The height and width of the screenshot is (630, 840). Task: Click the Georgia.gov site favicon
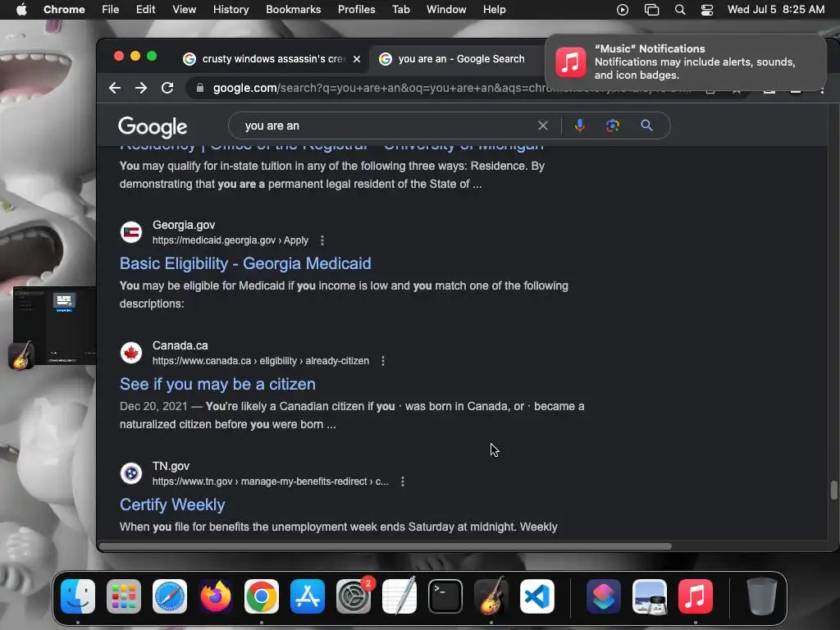point(131,232)
